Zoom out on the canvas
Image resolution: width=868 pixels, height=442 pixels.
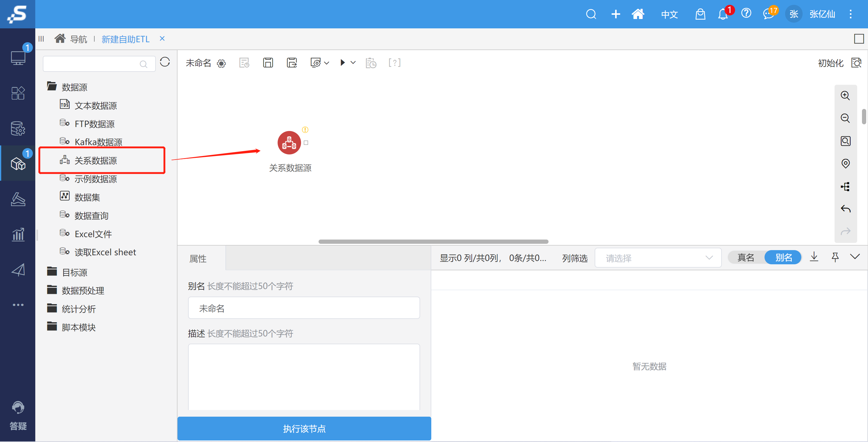pos(845,118)
